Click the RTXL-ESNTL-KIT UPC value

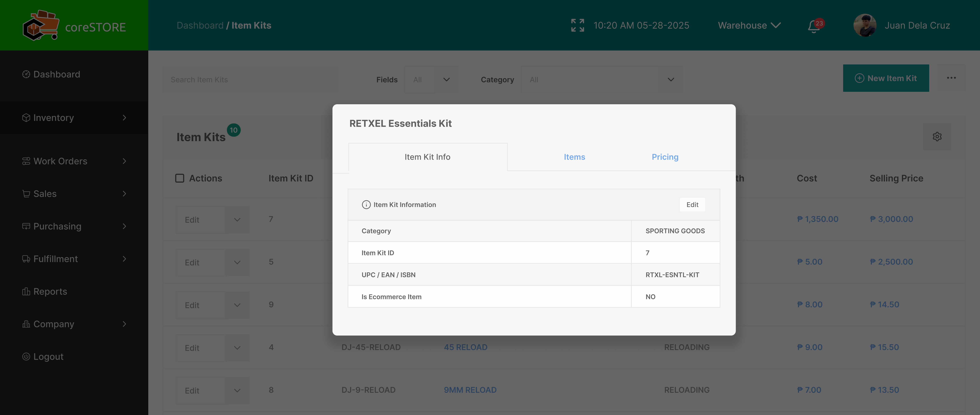[672, 275]
